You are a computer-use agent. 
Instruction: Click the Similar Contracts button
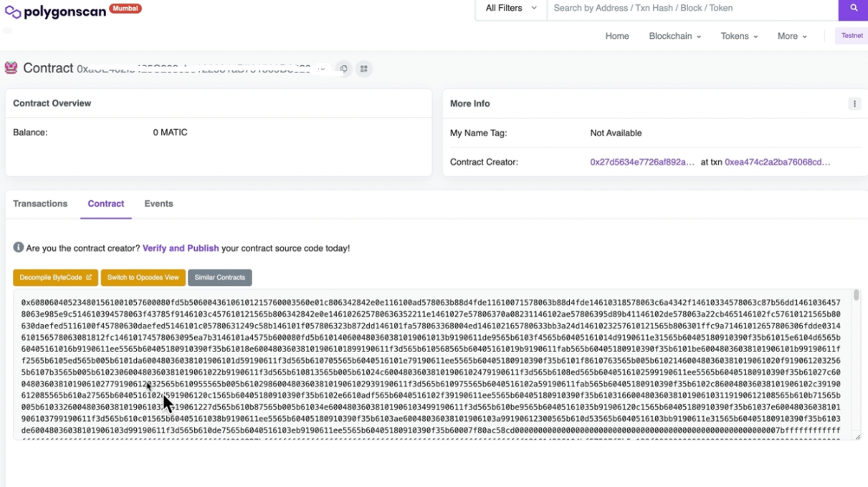219,278
